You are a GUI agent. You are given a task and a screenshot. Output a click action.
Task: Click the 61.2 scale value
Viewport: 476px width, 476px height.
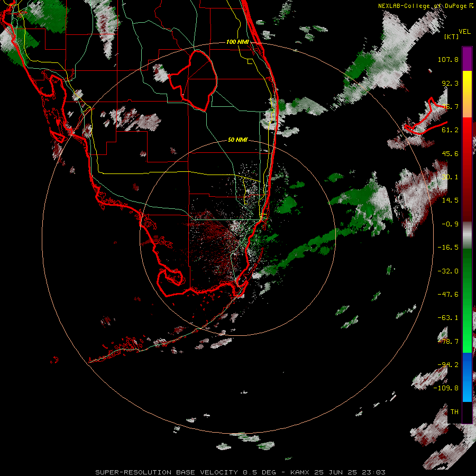tap(450, 130)
